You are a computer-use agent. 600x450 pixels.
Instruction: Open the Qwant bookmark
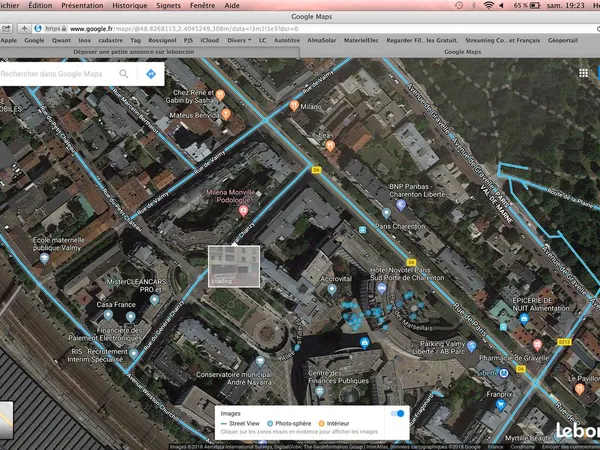61,40
